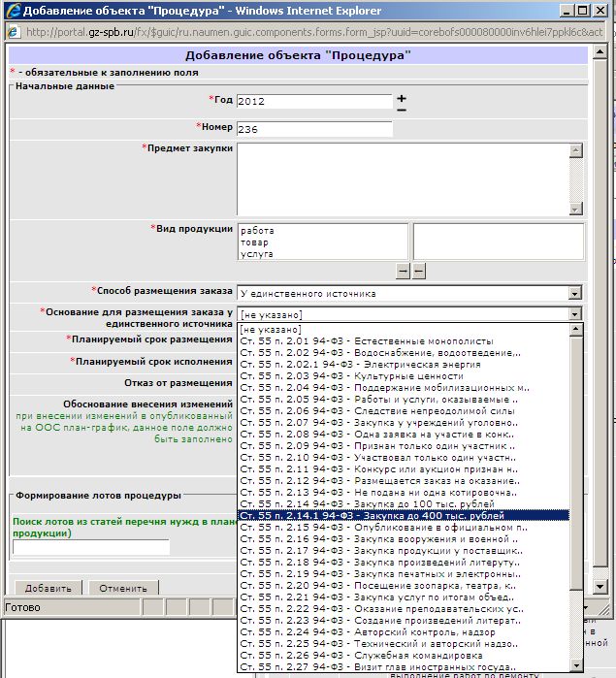Choose п. 2.11 Конкурс или аукцион признан option
Viewport: 616px width, 678px height.
pyautogui.click(x=404, y=469)
